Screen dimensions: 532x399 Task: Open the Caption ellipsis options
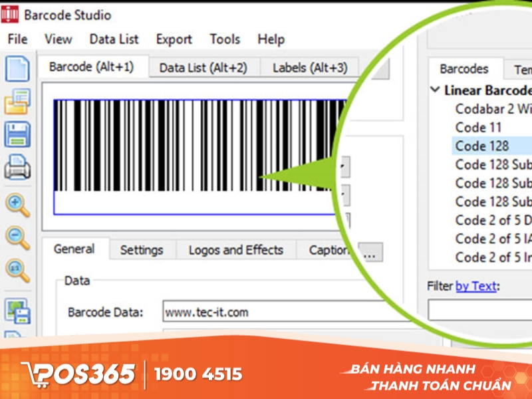370,253
